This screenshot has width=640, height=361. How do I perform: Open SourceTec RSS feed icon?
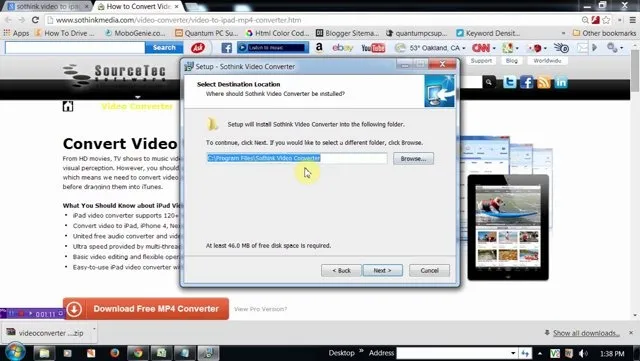click(x=544, y=82)
